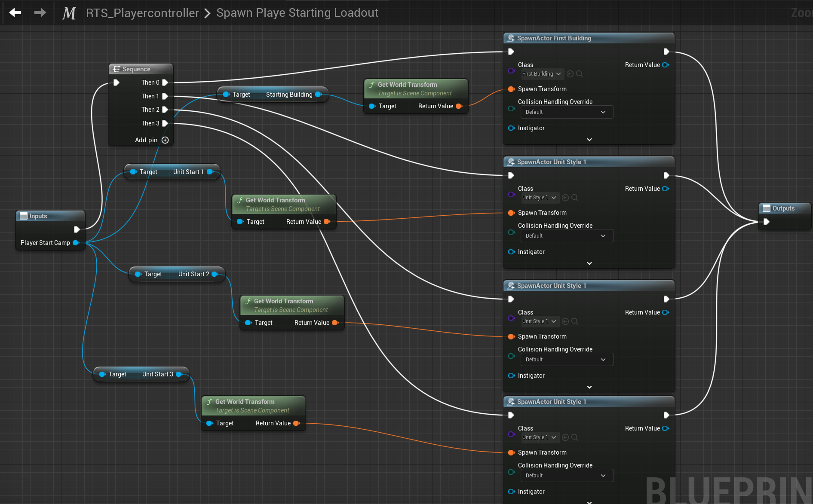
Task: Expand advanced pins on the second SpawnActor node
Action: [589, 263]
